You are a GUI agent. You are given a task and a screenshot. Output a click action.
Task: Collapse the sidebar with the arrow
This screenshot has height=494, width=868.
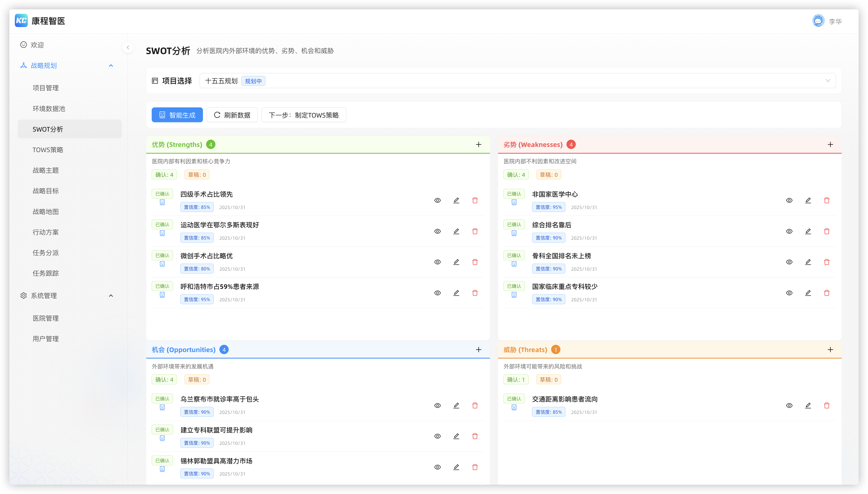pyautogui.click(x=128, y=48)
